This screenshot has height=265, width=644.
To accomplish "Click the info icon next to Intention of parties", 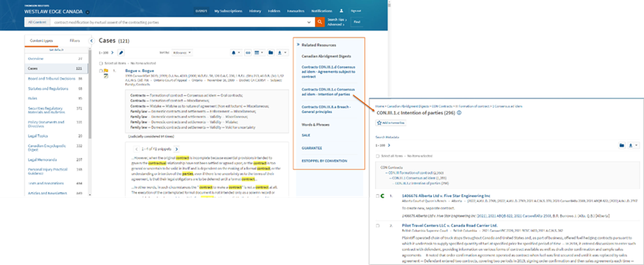I will click(459, 113).
